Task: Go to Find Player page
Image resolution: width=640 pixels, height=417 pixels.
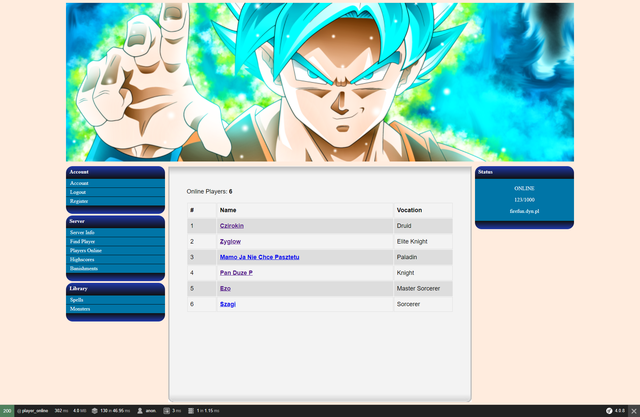Action: (82, 242)
